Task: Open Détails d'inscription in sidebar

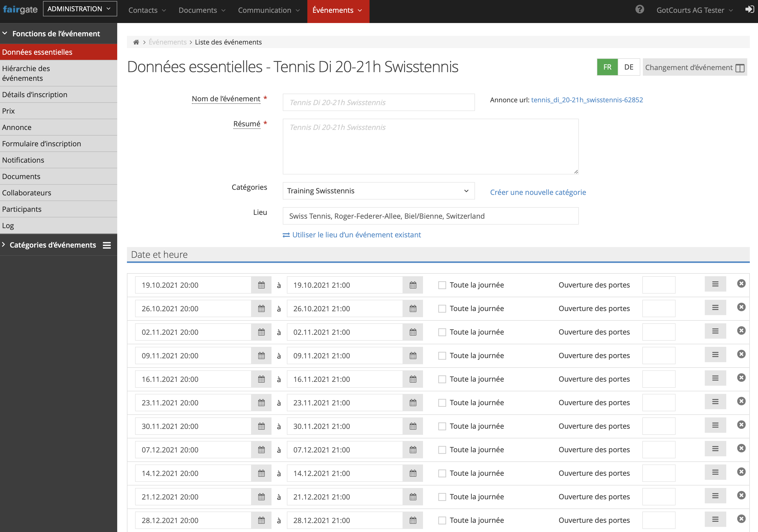Action: coord(58,95)
